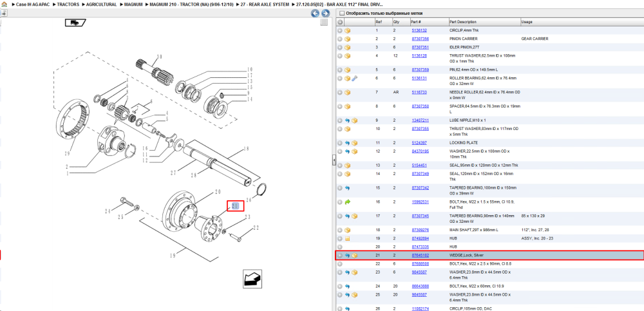Click plus icon for ref 13 SEAL row

pos(340,165)
